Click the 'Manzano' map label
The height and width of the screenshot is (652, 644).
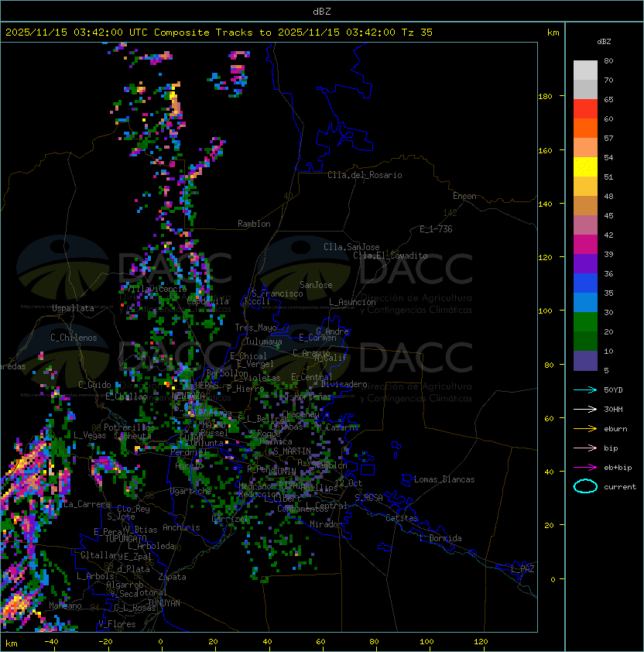pyautogui.click(x=65, y=606)
